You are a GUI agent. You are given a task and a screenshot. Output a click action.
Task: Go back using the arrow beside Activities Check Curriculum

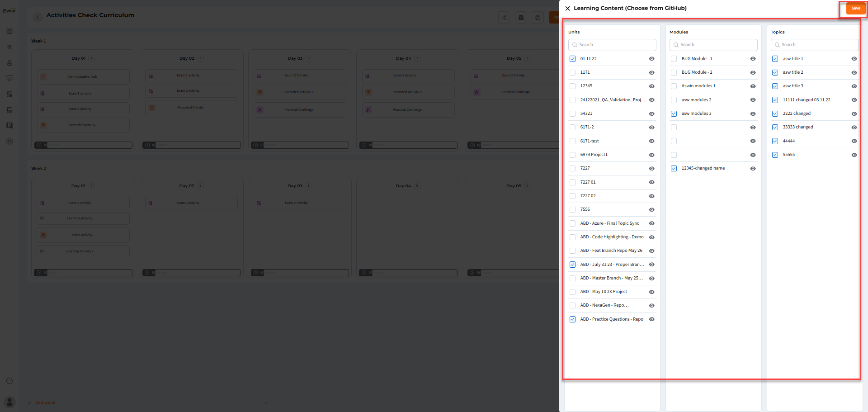click(38, 17)
